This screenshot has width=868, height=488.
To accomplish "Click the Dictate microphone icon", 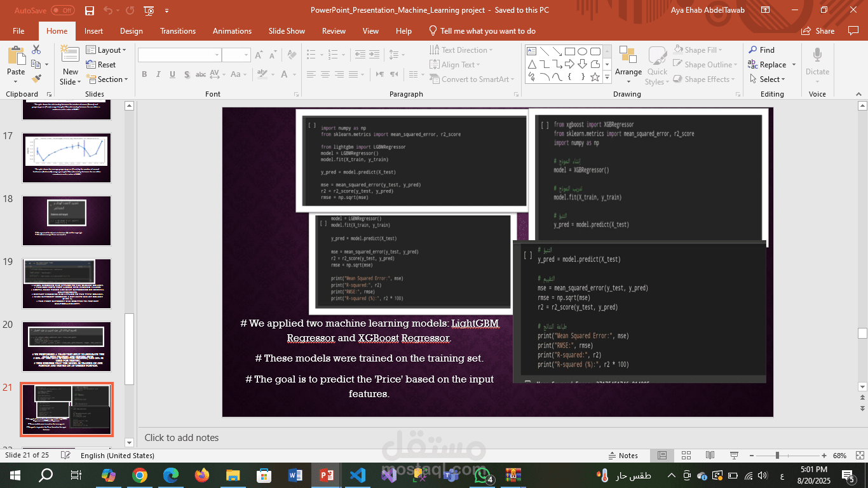I will tap(817, 55).
